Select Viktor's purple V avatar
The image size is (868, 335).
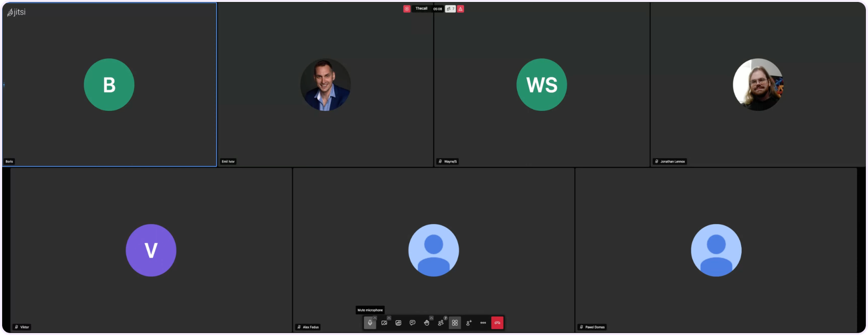[151, 250]
